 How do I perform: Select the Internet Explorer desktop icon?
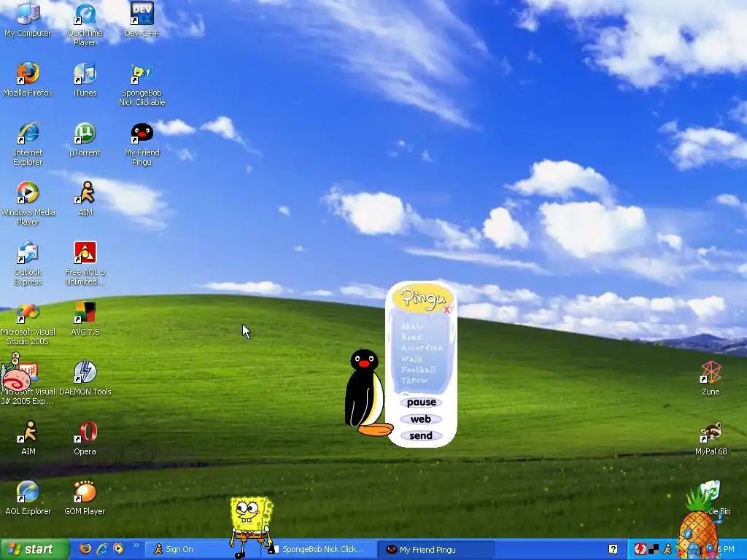coord(28,144)
